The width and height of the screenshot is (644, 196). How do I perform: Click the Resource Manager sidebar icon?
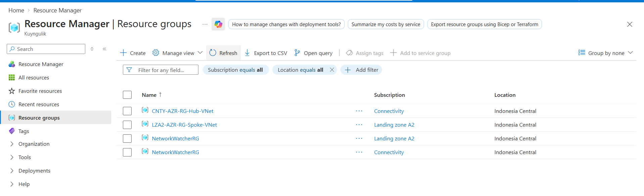point(12,64)
